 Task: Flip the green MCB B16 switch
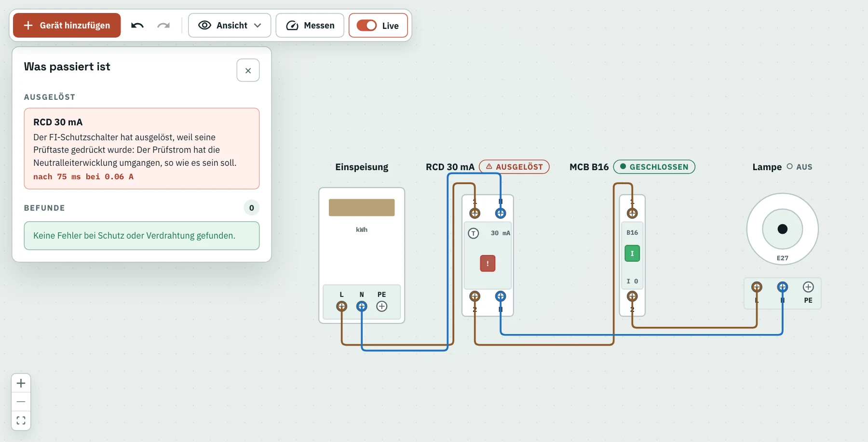click(x=632, y=254)
